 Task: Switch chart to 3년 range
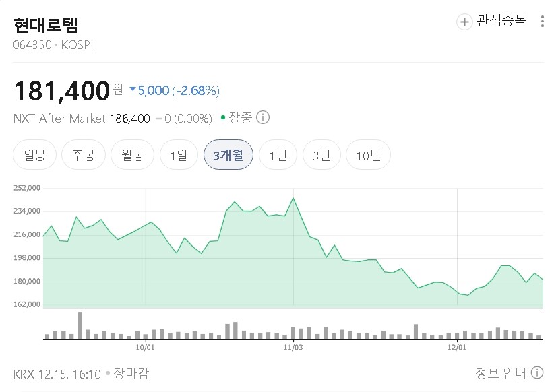(321, 156)
